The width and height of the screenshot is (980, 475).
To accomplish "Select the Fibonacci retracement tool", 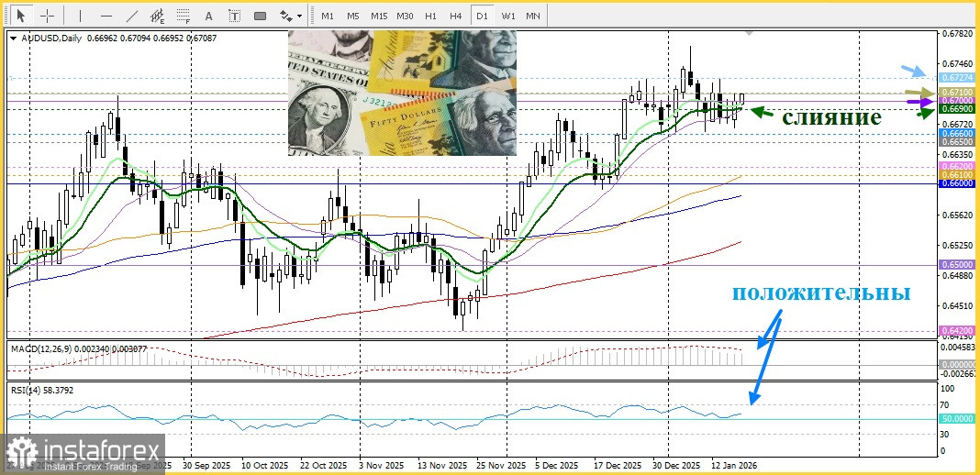I will click(184, 16).
